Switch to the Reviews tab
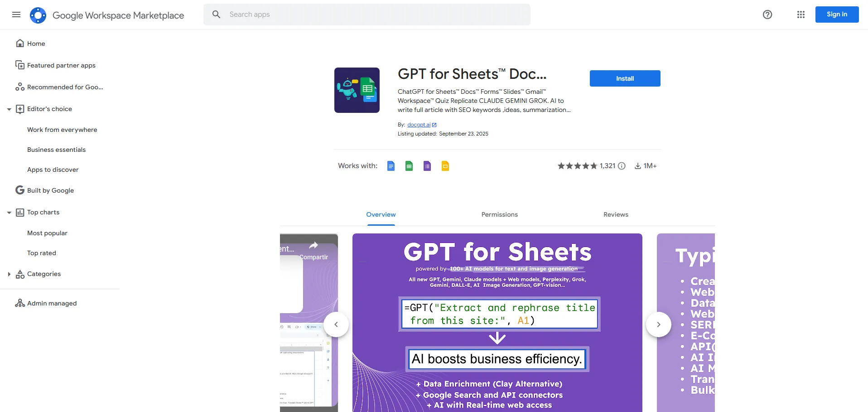 point(616,214)
